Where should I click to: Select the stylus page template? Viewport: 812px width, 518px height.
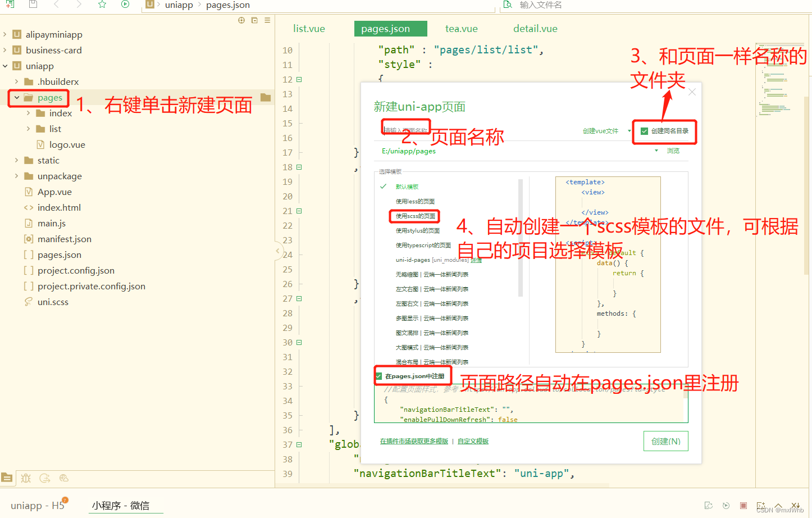418,230
